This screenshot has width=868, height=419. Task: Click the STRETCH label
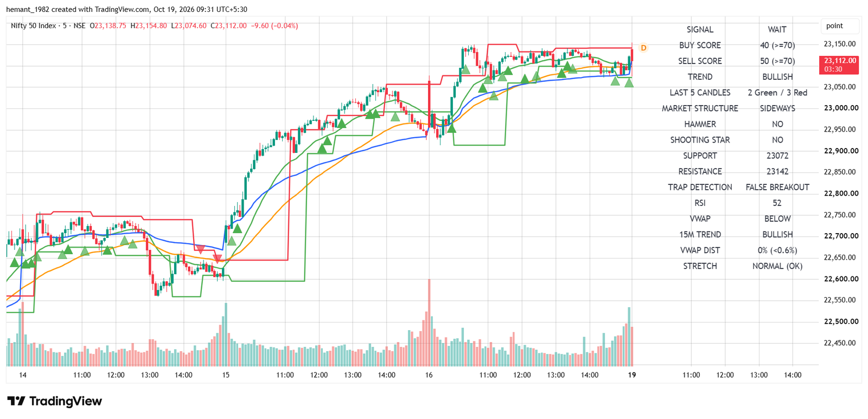click(x=700, y=265)
